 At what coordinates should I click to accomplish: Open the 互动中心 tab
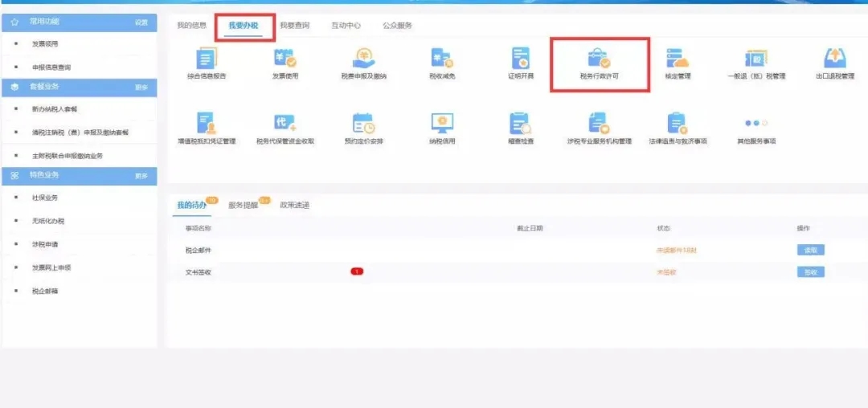[346, 26]
